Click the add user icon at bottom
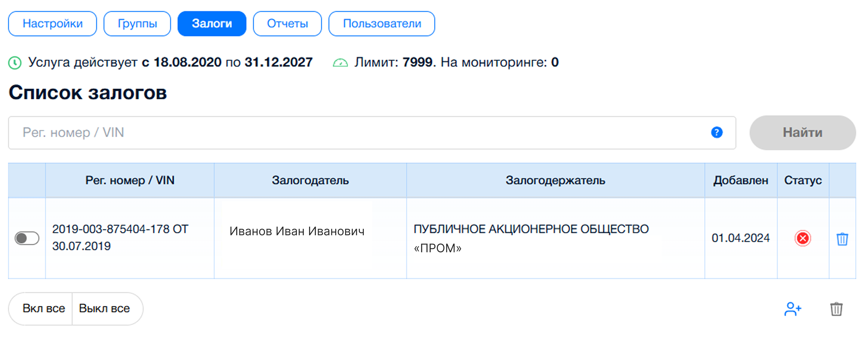Viewport: 868px width, 344px height. [793, 309]
